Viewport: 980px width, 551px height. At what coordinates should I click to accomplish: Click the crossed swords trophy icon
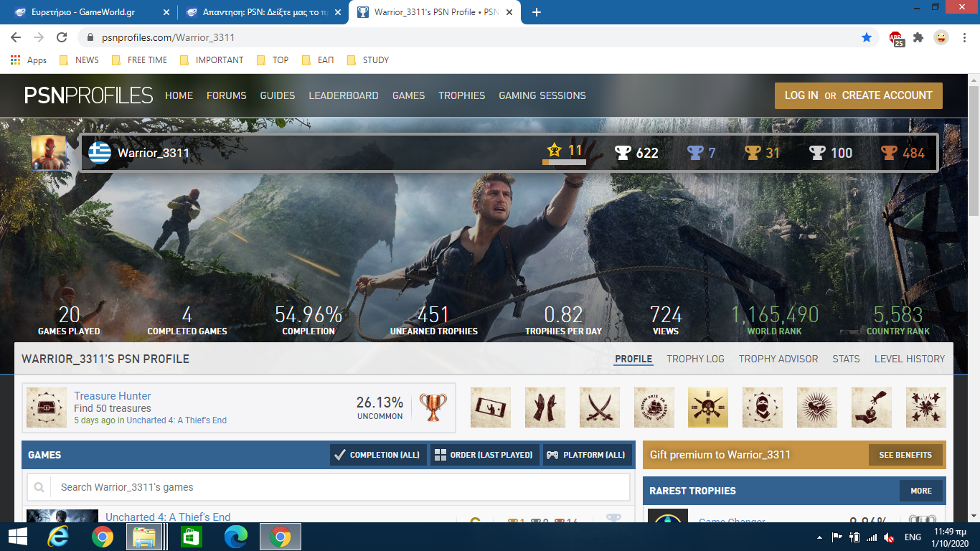(x=599, y=408)
